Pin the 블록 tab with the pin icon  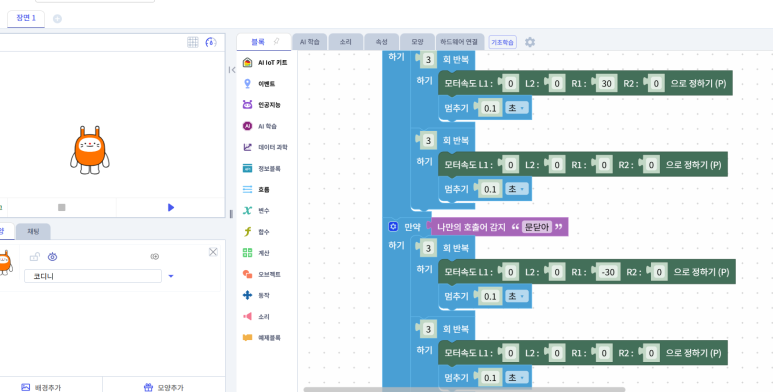(x=277, y=42)
